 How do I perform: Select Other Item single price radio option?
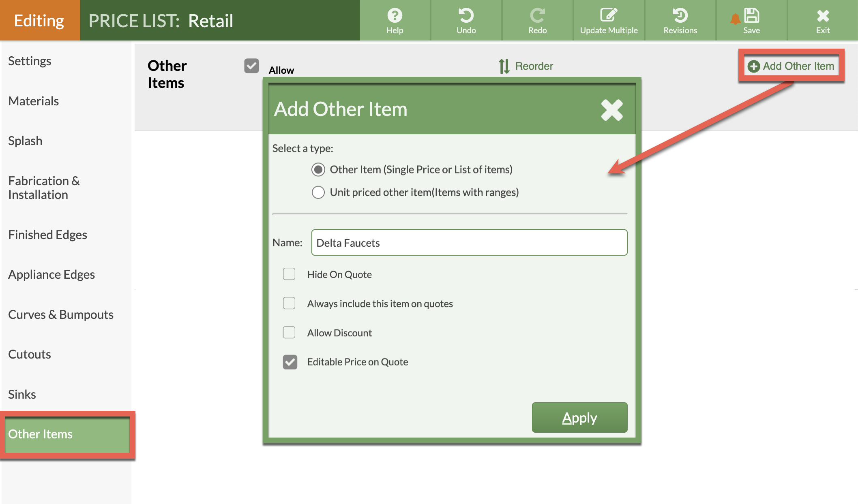pyautogui.click(x=318, y=169)
